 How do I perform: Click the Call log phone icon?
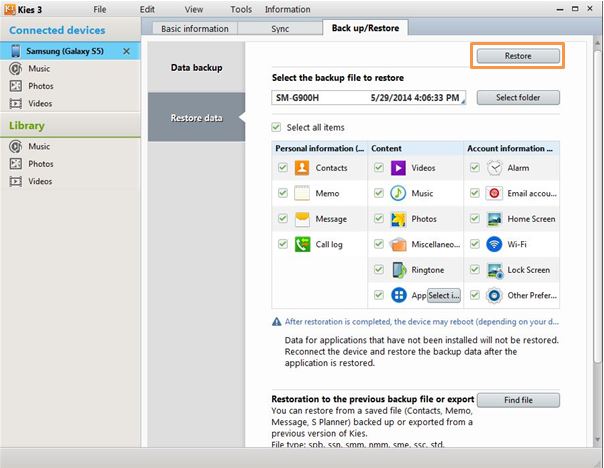[x=302, y=244]
